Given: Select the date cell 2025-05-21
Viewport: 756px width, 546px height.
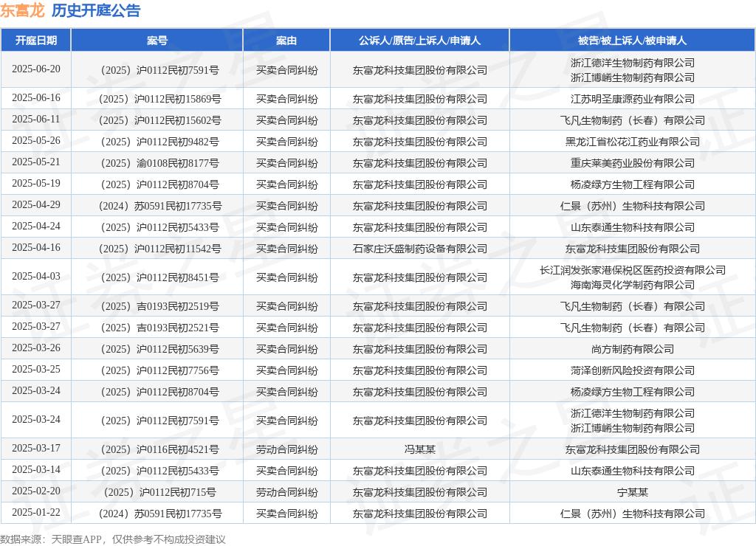Looking at the screenshot, I should tap(36, 162).
